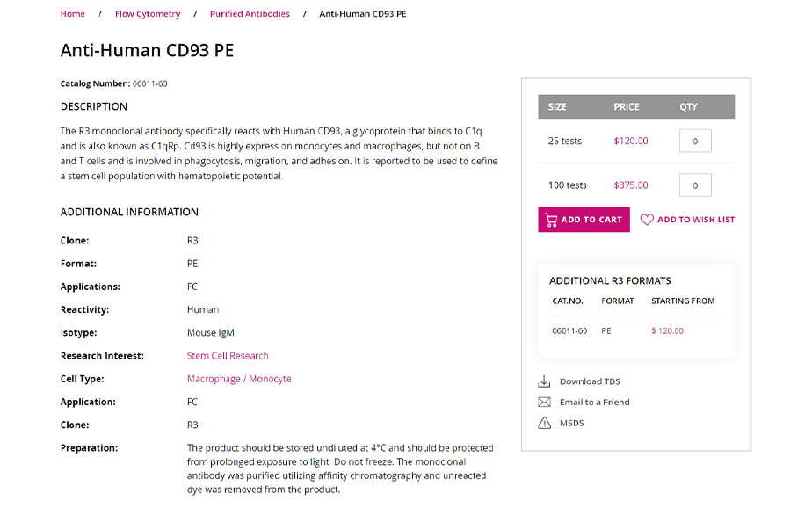Viewport: 812px width, 508px height.
Task: Navigate to Purified Antibodies breadcrumb
Action: tap(250, 14)
